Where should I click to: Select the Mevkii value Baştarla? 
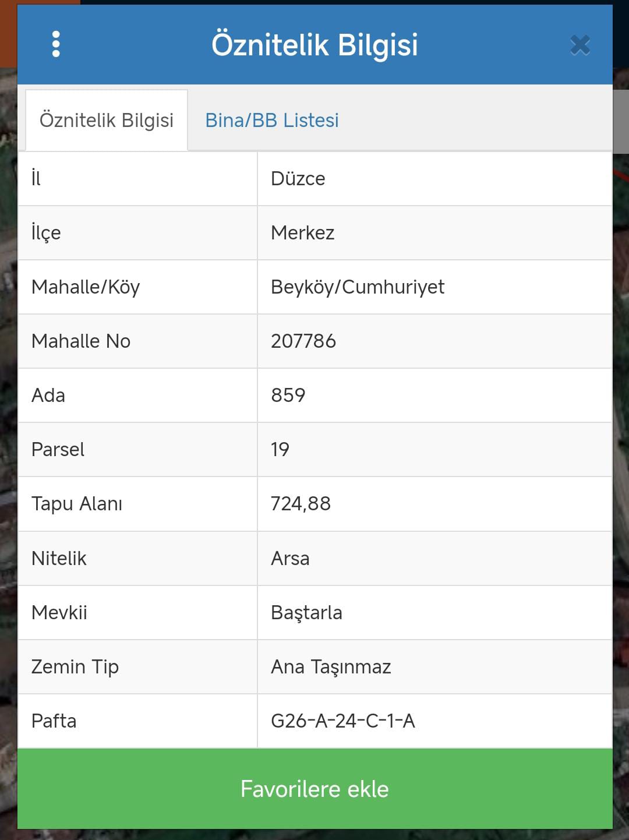tap(306, 613)
